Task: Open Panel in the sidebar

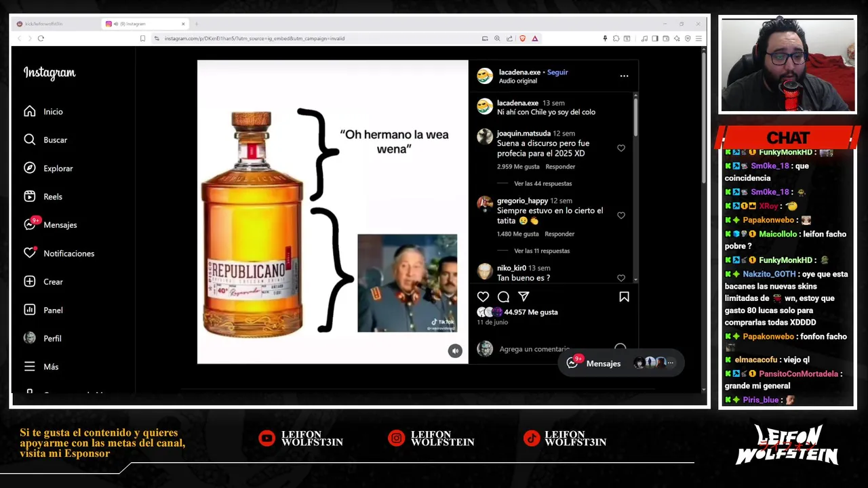Action: click(x=43, y=310)
